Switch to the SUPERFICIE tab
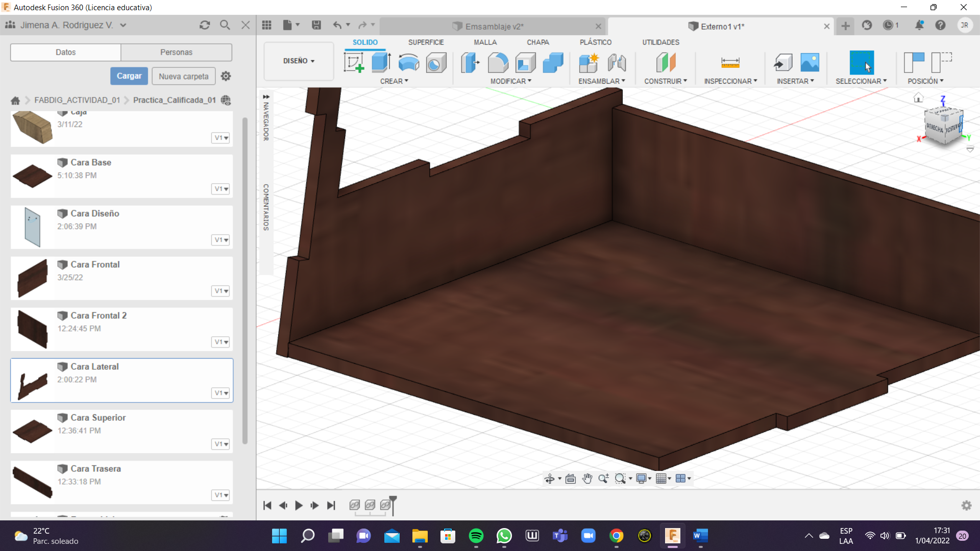The image size is (980, 551). [x=426, y=42]
